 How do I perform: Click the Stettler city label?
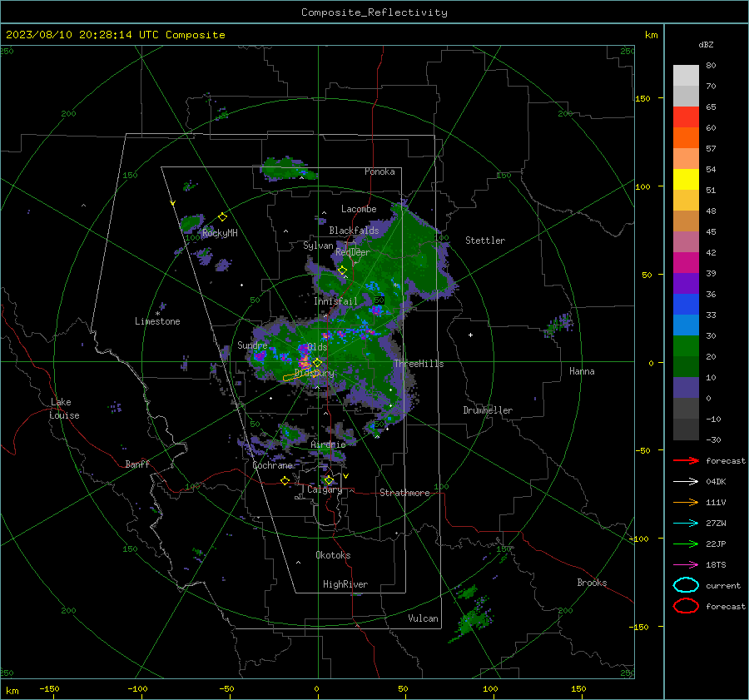tap(485, 241)
